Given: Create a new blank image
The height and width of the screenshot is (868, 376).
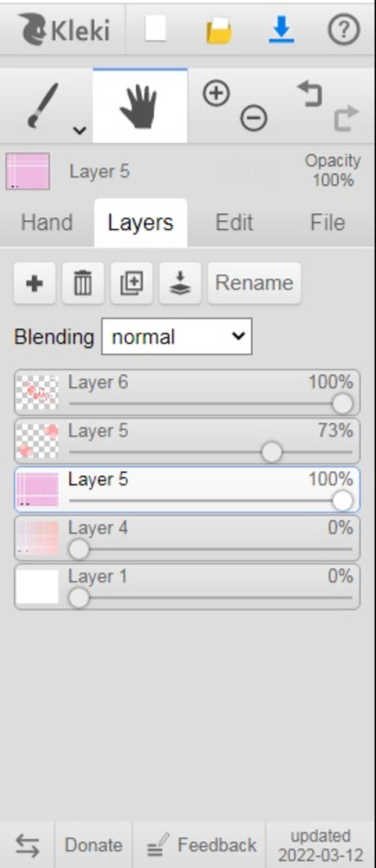Looking at the screenshot, I should (x=156, y=29).
